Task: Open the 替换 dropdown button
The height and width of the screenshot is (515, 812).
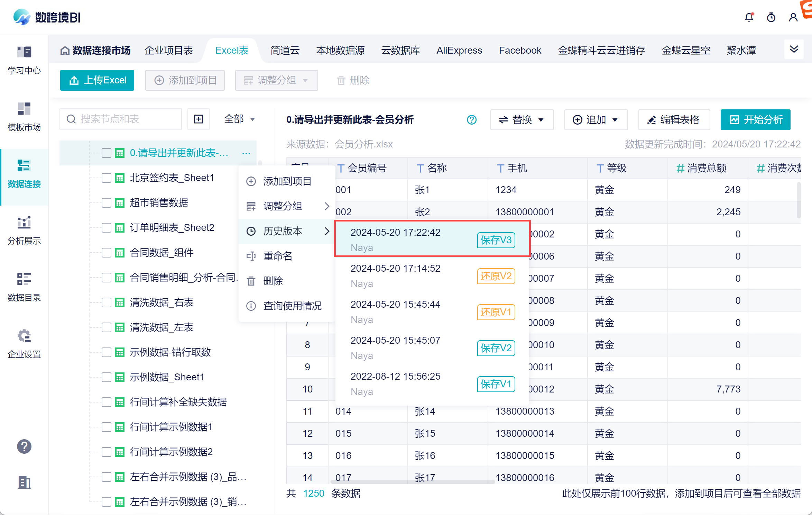Action: (522, 120)
